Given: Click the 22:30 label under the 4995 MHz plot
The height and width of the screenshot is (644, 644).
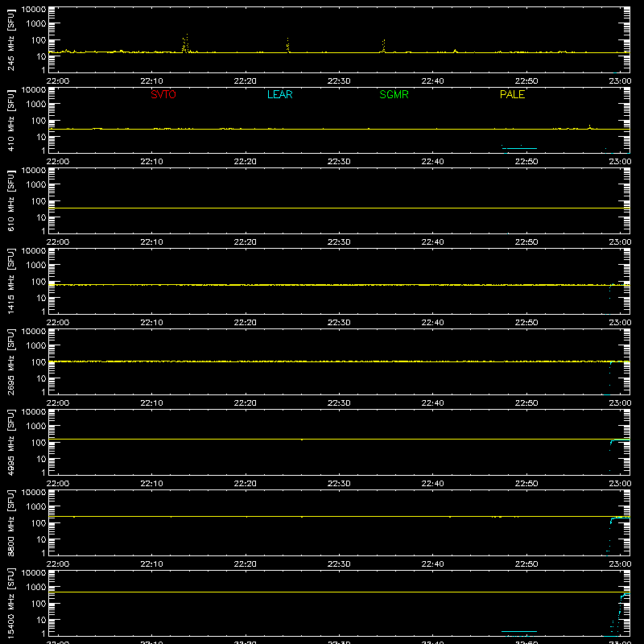Looking at the screenshot, I should (x=339, y=484).
